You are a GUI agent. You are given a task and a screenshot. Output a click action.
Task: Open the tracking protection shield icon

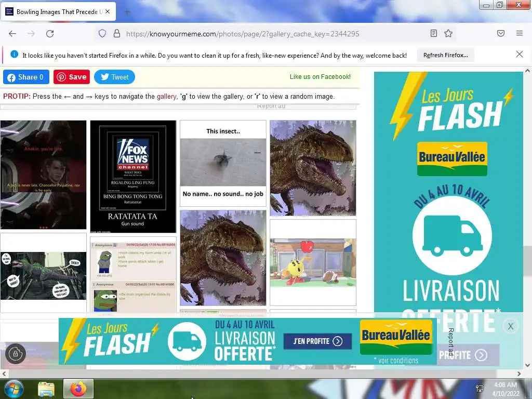pos(102,33)
